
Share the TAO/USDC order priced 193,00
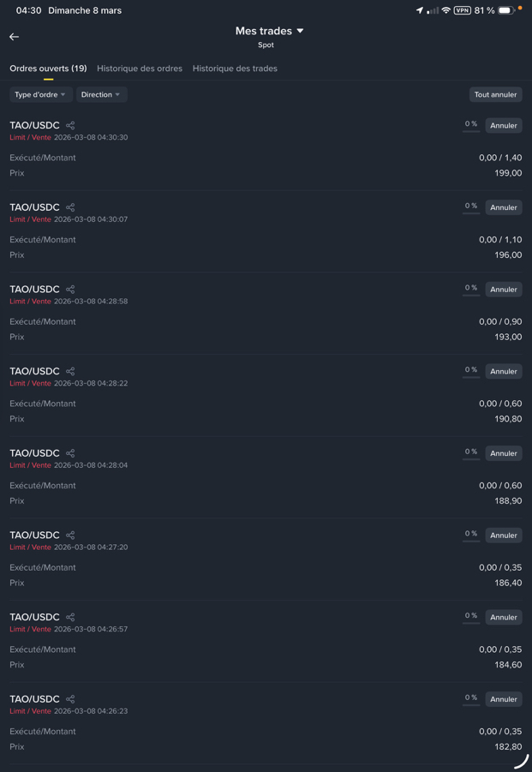coord(70,290)
